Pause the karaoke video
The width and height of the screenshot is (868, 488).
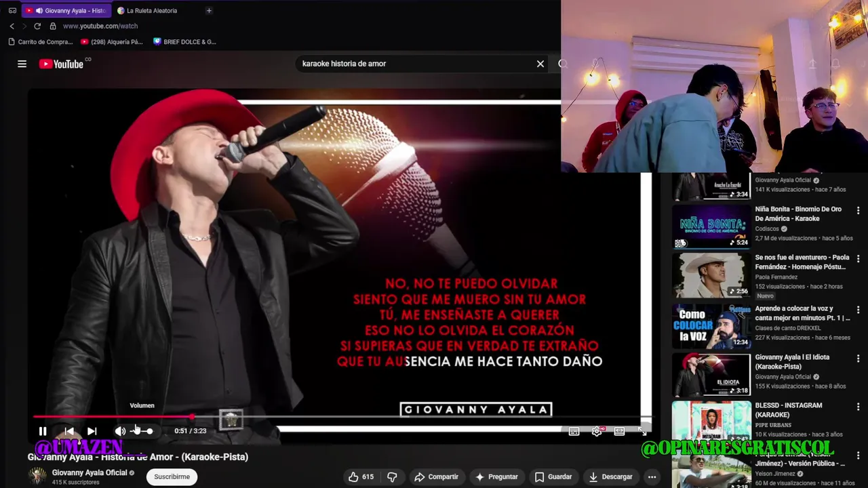pos(42,431)
